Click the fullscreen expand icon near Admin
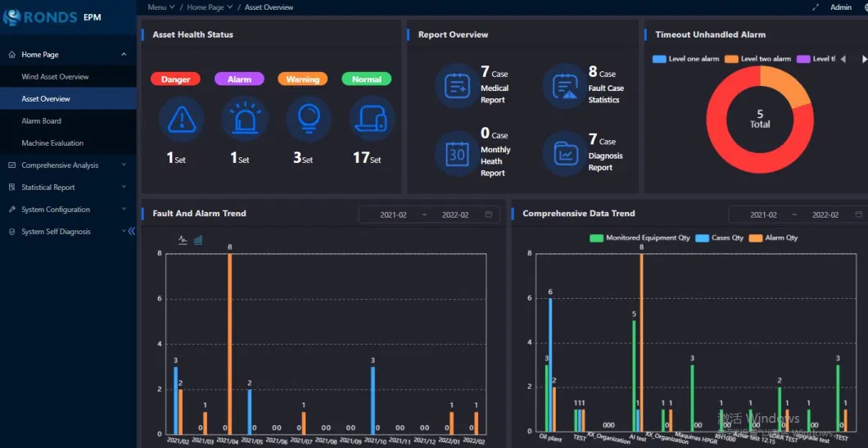Viewport: 868px width, 448px height. 815,7
